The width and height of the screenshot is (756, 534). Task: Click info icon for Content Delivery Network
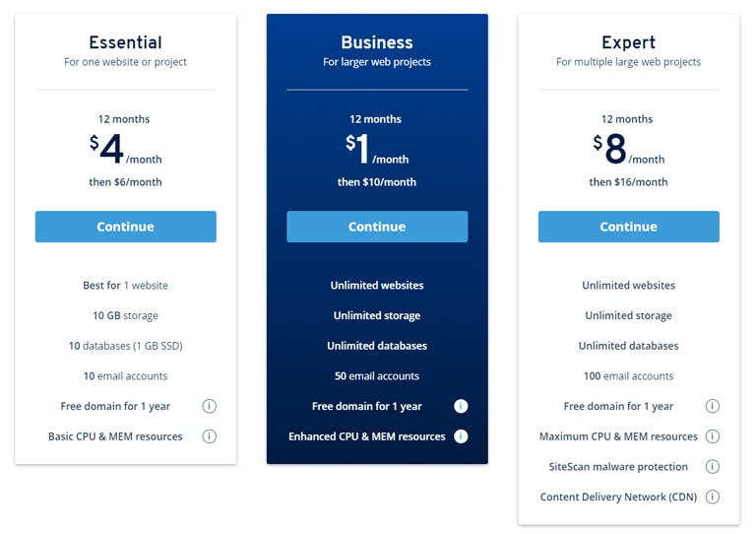[713, 497]
